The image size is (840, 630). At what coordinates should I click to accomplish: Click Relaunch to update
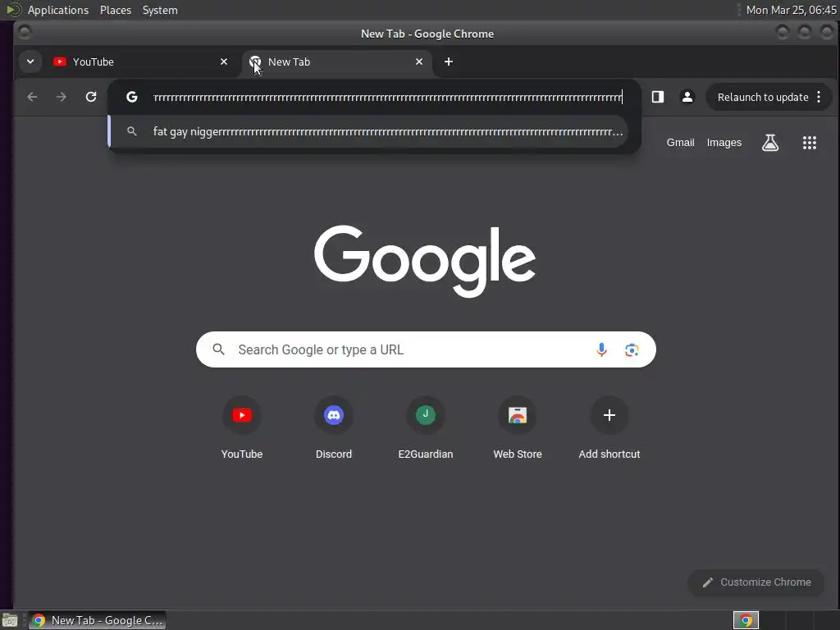pos(763,97)
